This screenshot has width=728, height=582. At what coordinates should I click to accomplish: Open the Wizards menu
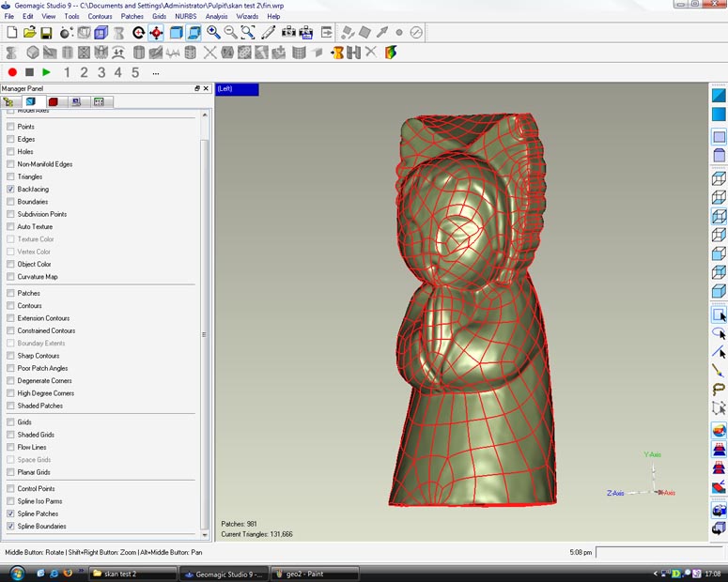247,16
